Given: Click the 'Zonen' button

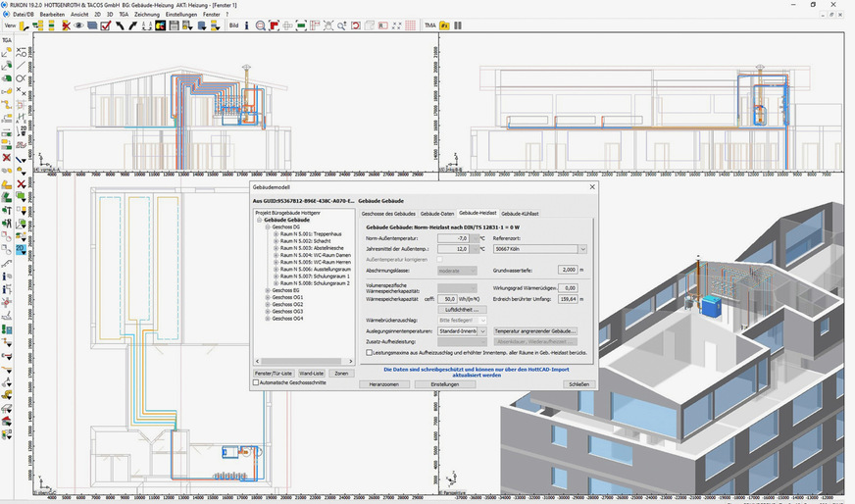Looking at the screenshot, I should 341,374.
